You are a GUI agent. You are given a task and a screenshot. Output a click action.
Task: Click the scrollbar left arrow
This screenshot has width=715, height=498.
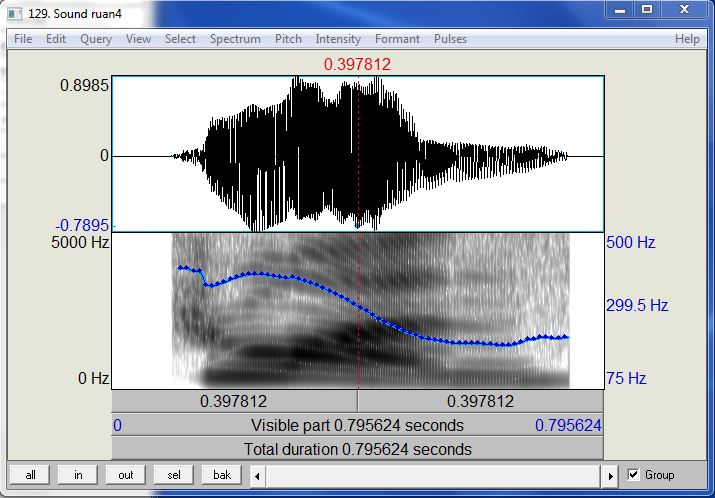257,476
